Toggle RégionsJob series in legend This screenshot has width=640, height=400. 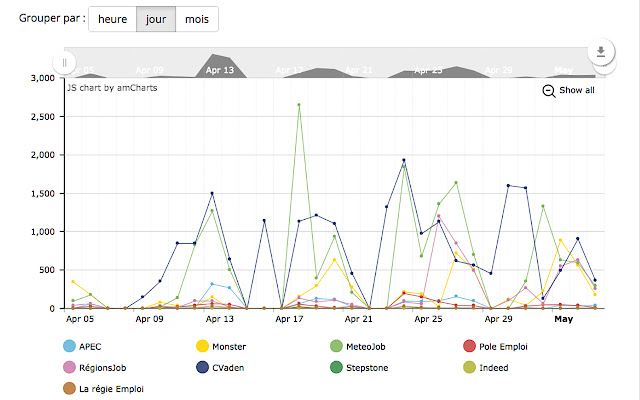(95, 368)
